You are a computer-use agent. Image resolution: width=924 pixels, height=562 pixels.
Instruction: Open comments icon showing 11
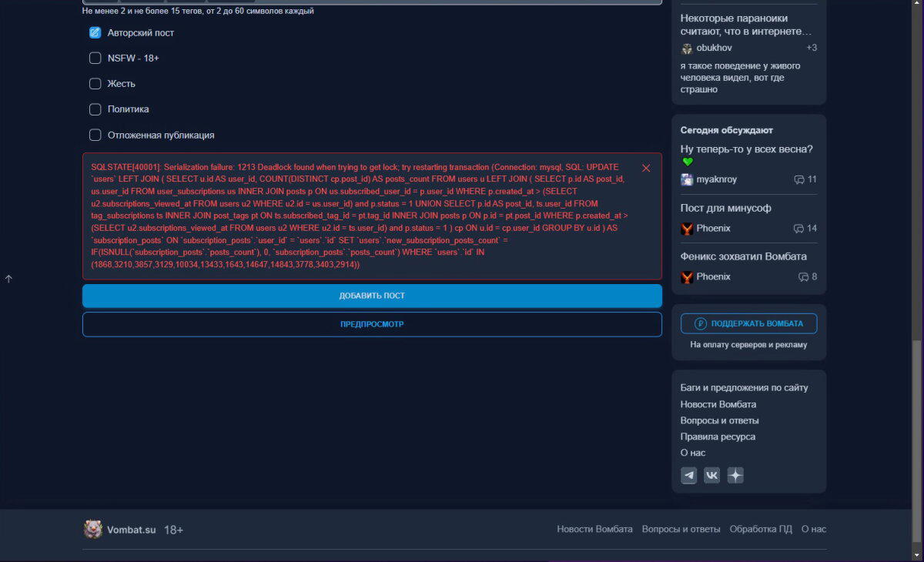coord(798,179)
